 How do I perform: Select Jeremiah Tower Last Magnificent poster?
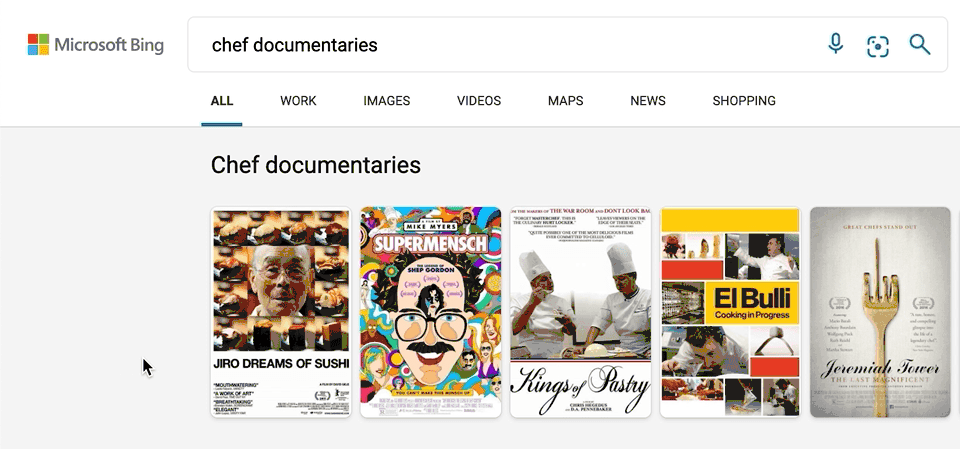coord(880,312)
